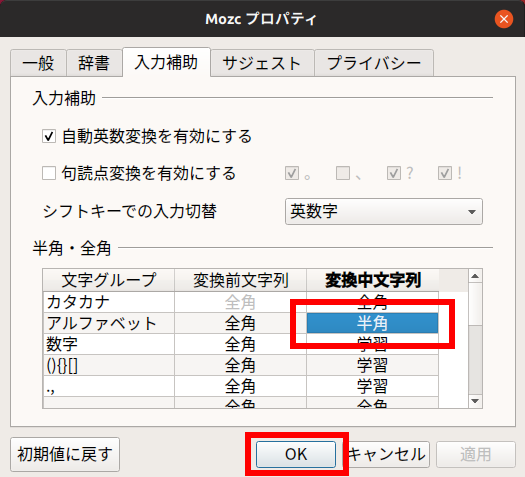Screen dimensions: 525x477
Task: Open the シフトキーでの入力切替 dropdown
Action: tap(384, 212)
